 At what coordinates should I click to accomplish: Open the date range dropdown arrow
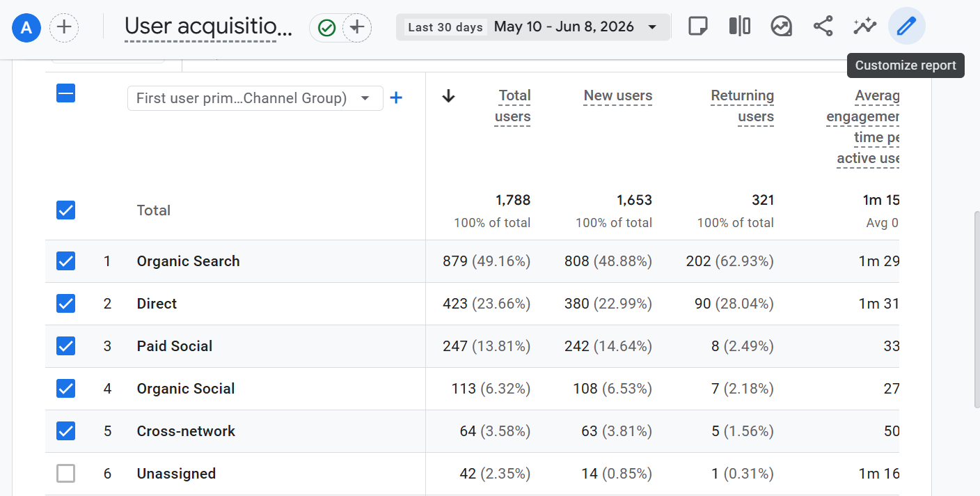(652, 27)
